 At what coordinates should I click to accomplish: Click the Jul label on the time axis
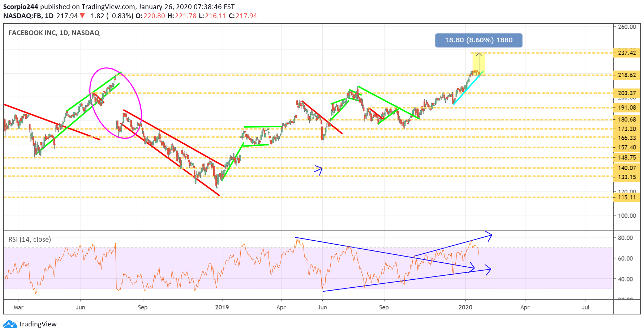[585, 307]
